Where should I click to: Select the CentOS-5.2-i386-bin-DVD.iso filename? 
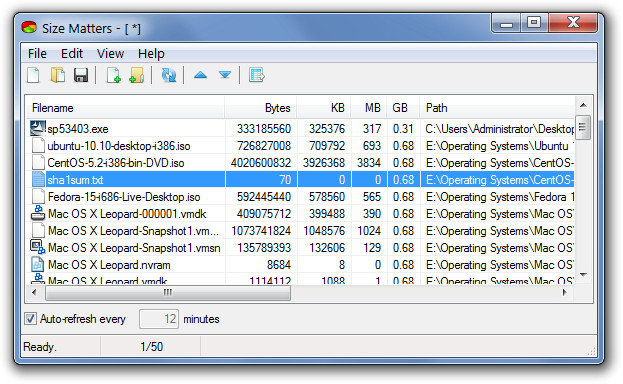[116, 163]
